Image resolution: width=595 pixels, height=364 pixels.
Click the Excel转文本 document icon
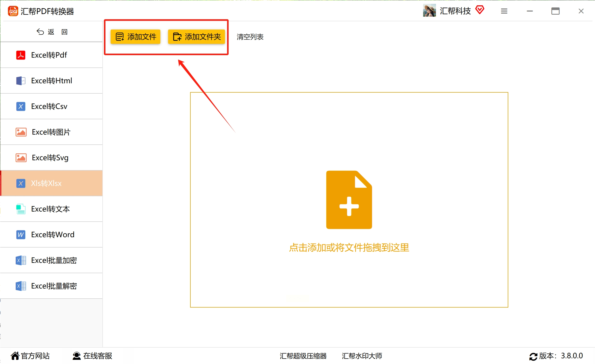[x=21, y=209]
